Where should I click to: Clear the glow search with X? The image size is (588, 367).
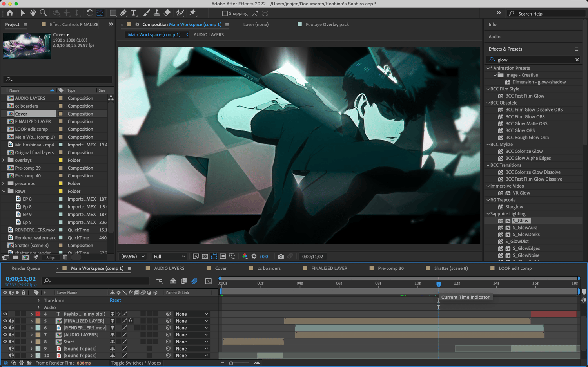[577, 60]
